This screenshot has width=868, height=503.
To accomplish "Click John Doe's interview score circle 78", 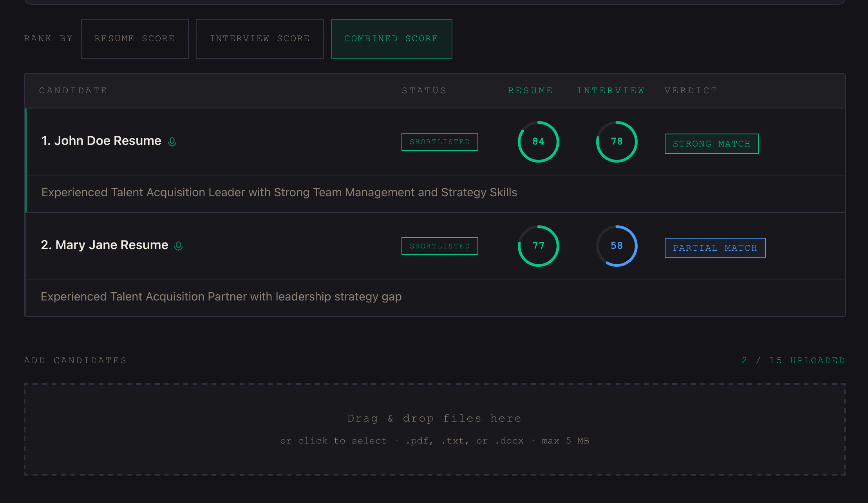I will [x=617, y=142].
